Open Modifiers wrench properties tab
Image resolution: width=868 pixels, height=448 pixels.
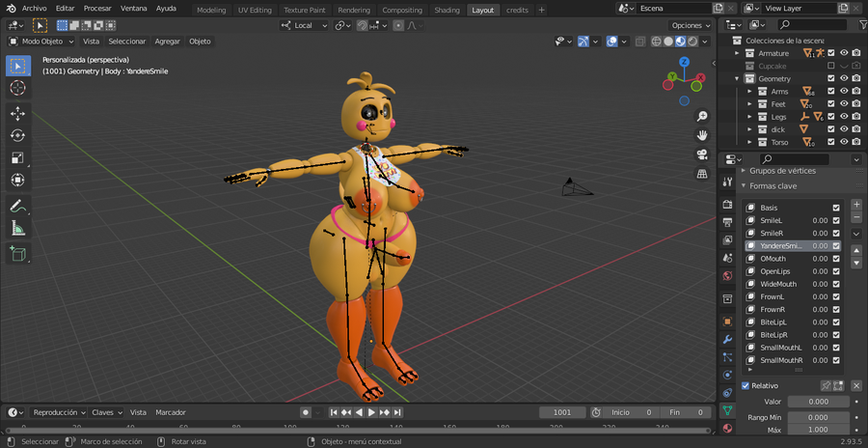click(727, 339)
